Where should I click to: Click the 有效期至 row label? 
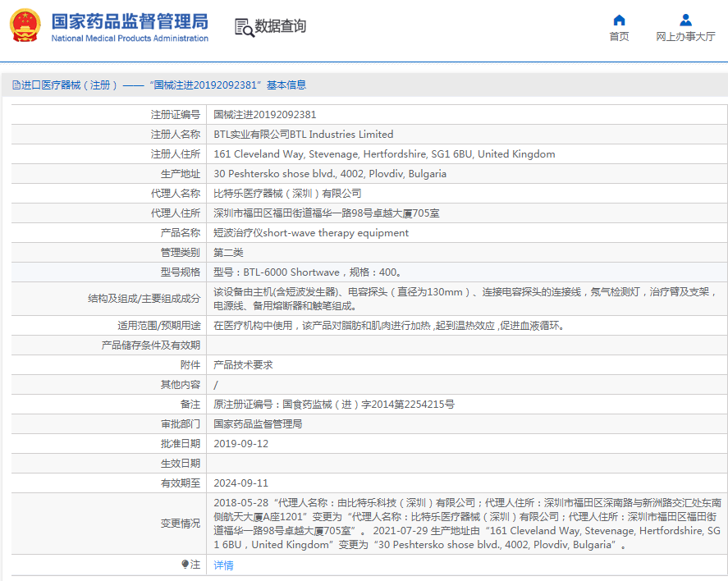pos(180,483)
